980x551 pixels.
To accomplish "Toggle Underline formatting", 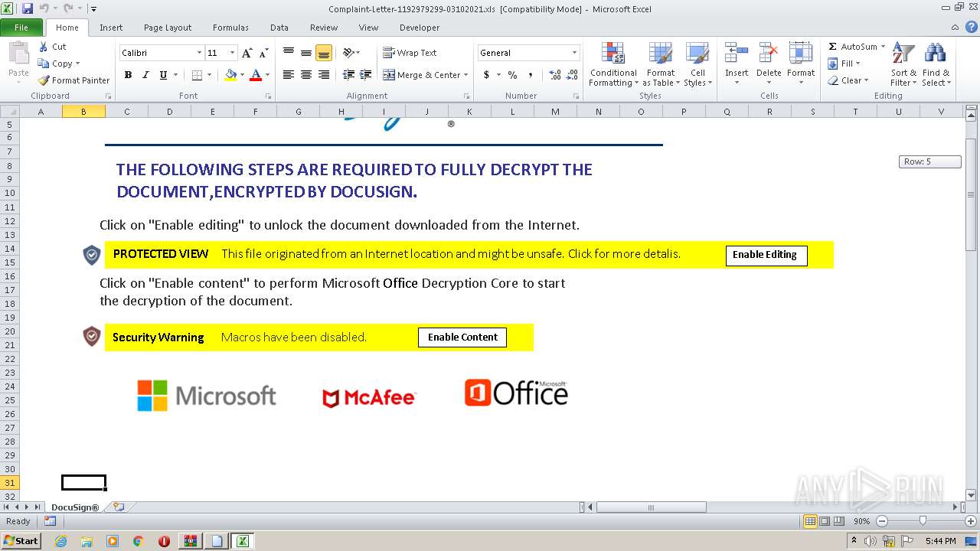I will [x=163, y=75].
